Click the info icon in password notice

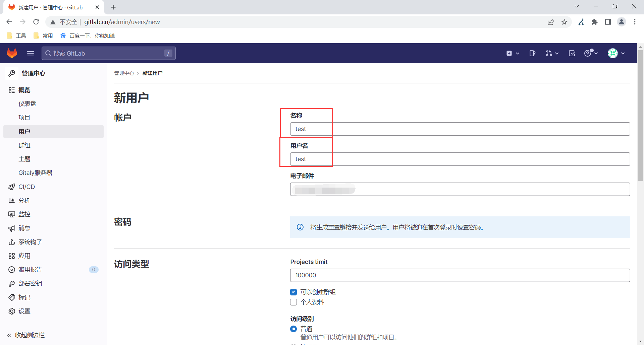point(300,227)
